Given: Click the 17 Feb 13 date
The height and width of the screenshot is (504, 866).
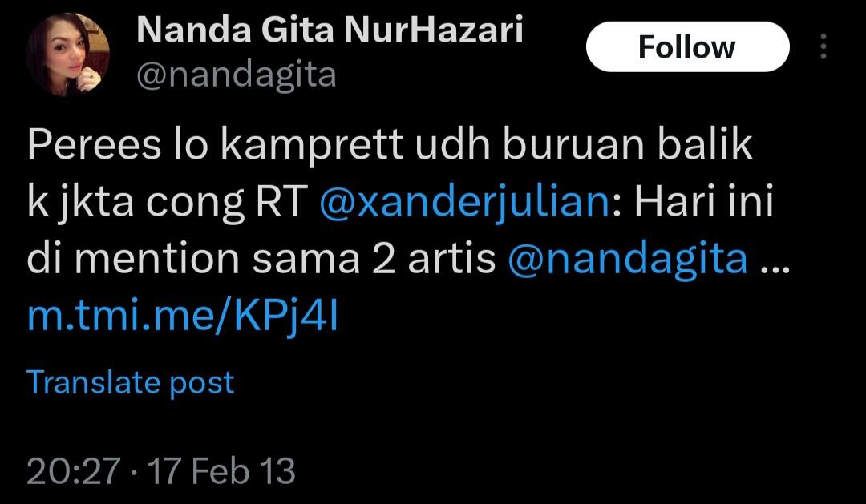Looking at the screenshot, I should (x=221, y=471).
